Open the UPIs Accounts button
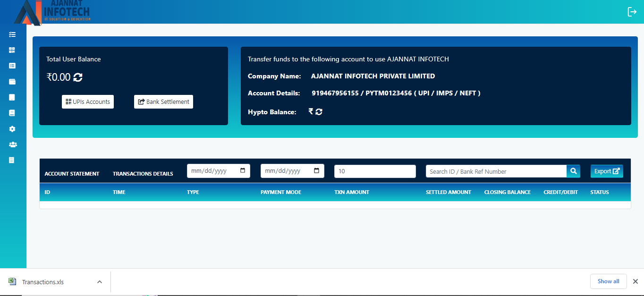Screen dimensions: 644x296 88,102
